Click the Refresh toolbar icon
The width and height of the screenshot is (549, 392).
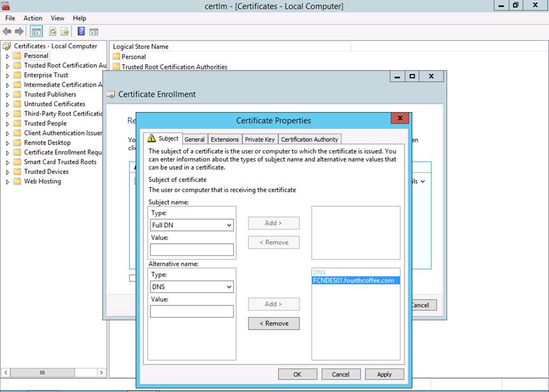coord(53,31)
